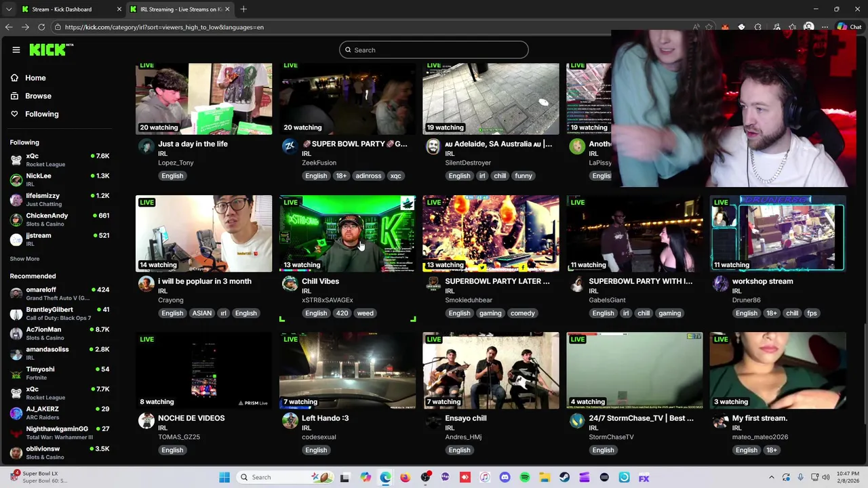Screen dimensions: 868x488
Task: Open Smokieduhbear stream thumbnail
Action: click(491, 233)
